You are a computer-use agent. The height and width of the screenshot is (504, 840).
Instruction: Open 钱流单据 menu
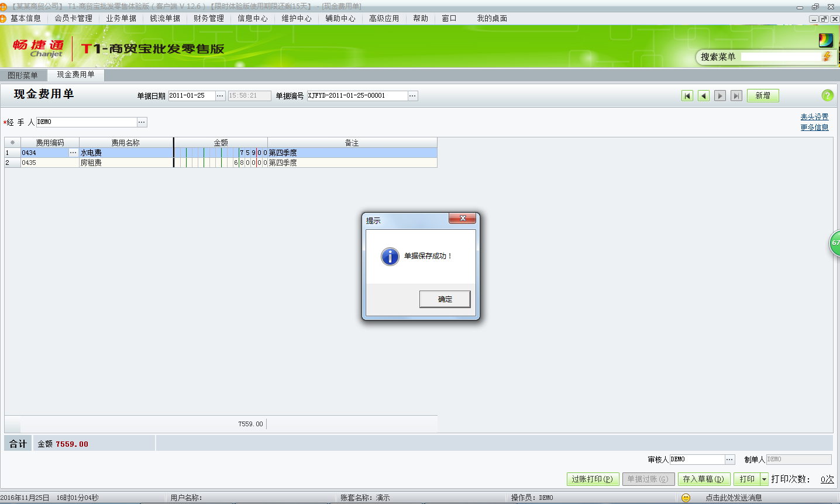click(165, 18)
